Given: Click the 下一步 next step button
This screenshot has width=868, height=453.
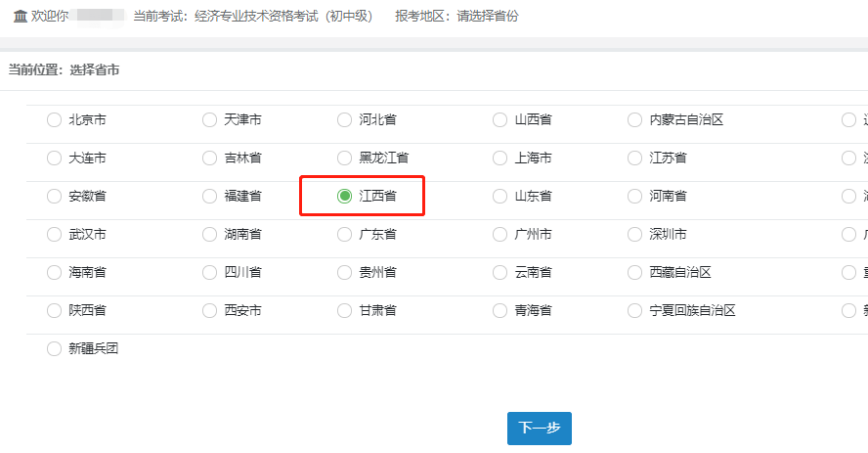Looking at the screenshot, I should [539, 429].
